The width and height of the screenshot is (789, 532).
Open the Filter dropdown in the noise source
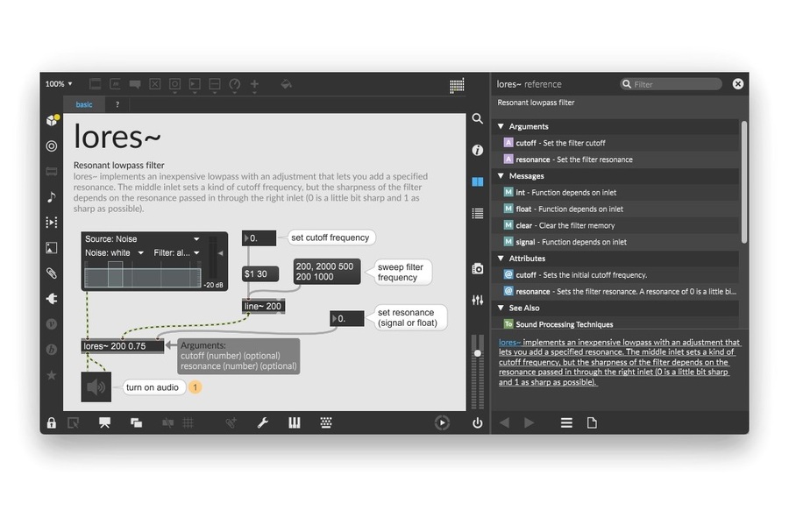point(176,252)
